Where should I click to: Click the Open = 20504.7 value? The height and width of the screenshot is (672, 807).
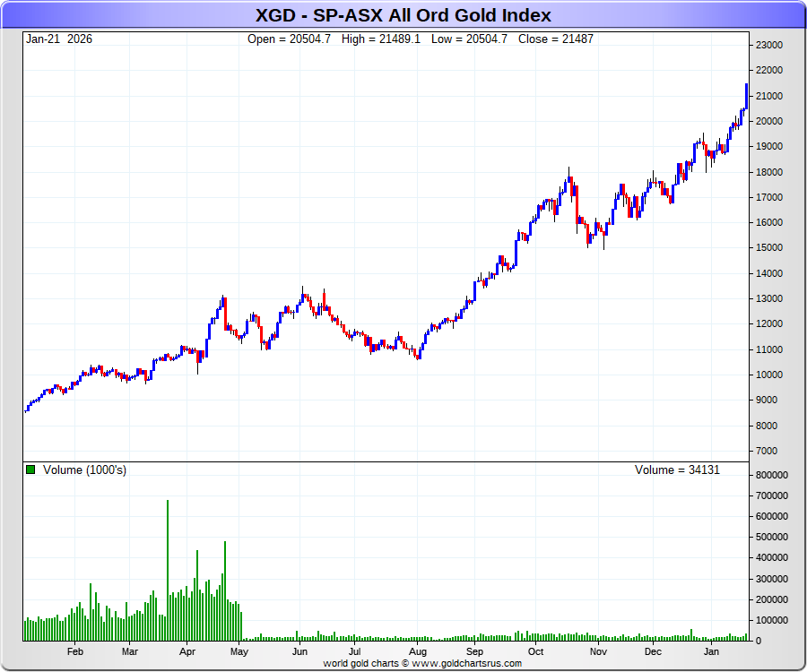point(290,39)
